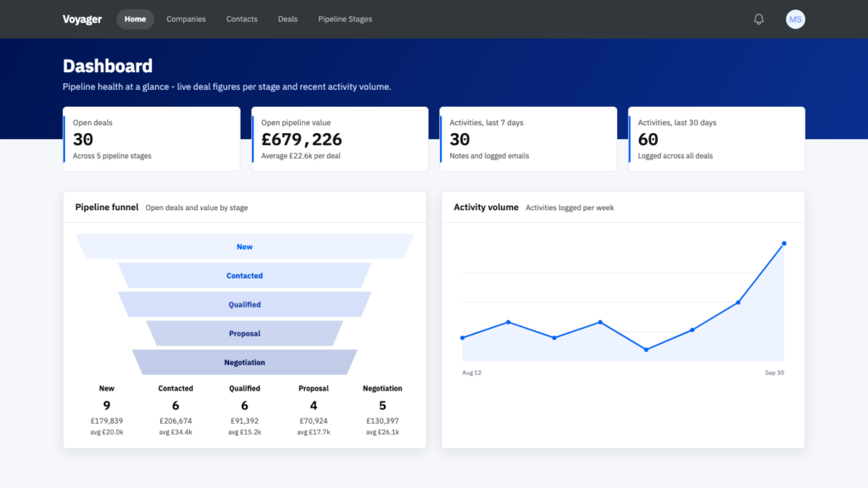Click the Sep 30 axis label
868x488 pixels.
tap(775, 373)
